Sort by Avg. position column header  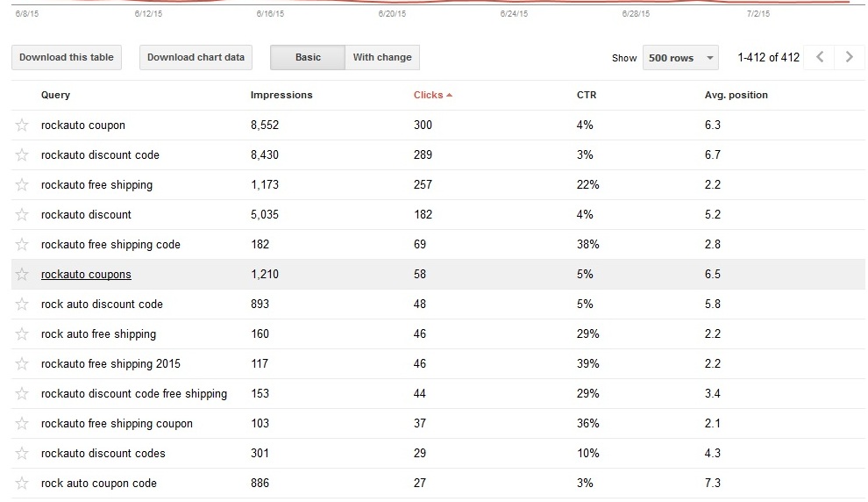click(x=736, y=95)
